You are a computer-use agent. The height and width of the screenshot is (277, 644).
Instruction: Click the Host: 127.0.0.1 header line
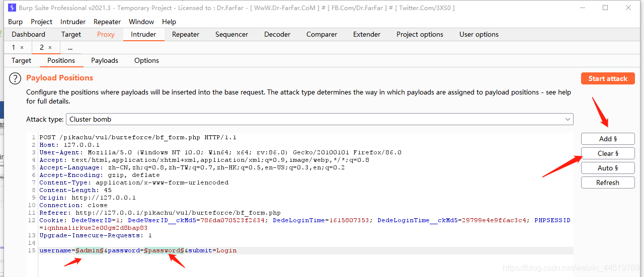click(x=69, y=145)
